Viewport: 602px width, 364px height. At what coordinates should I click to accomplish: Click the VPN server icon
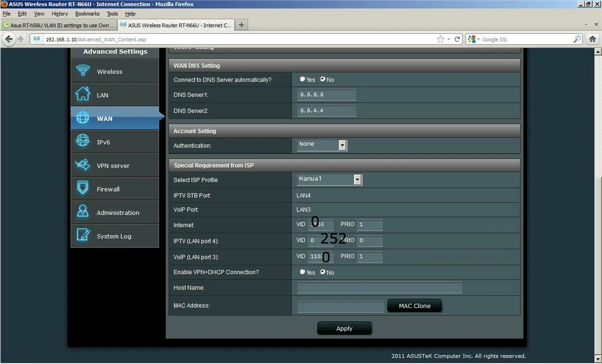pyautogui.click(x=83, y=165)
